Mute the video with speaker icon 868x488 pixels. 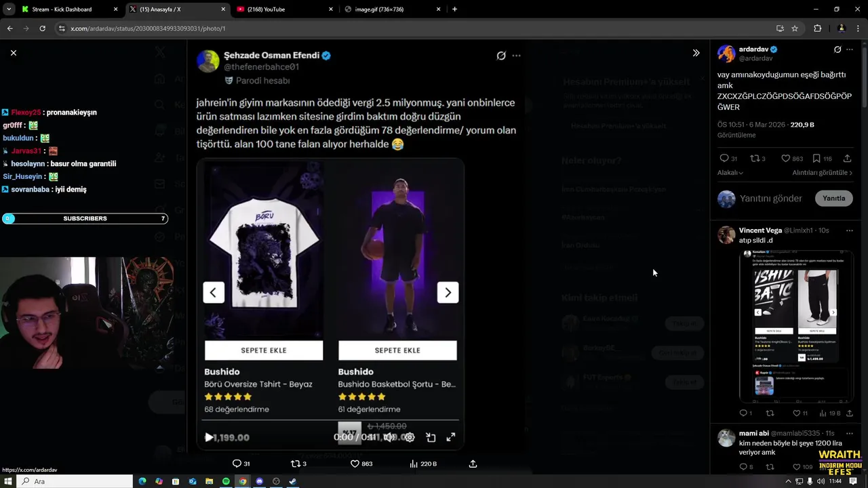click(388, 437)
